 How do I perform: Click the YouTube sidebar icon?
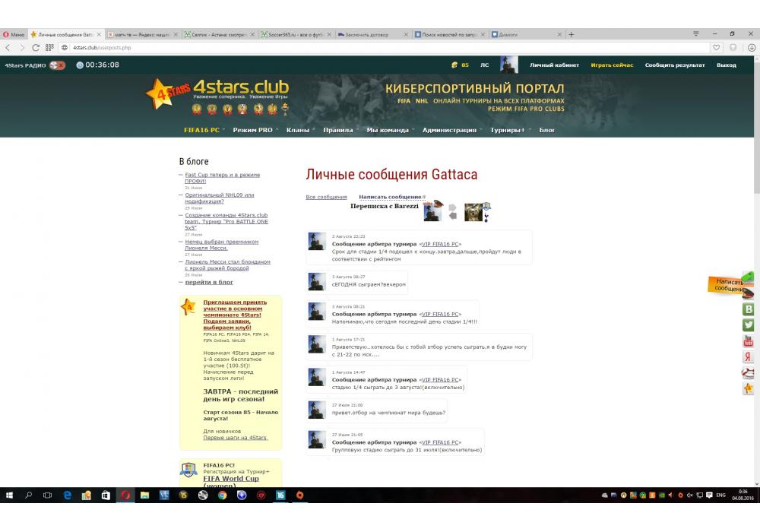[749, 341]
